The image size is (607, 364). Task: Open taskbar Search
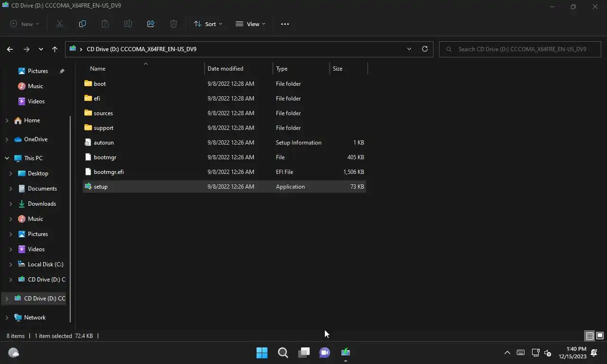coord(283,353)
